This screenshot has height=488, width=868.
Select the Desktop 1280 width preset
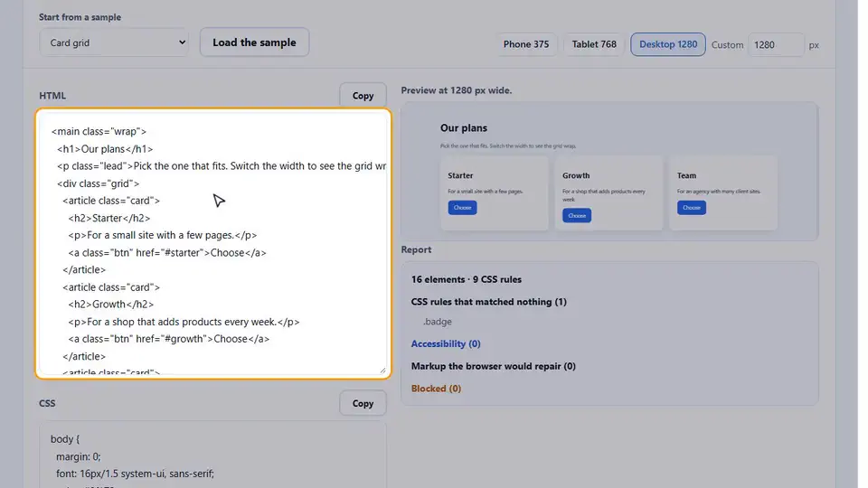coord(667,44)
